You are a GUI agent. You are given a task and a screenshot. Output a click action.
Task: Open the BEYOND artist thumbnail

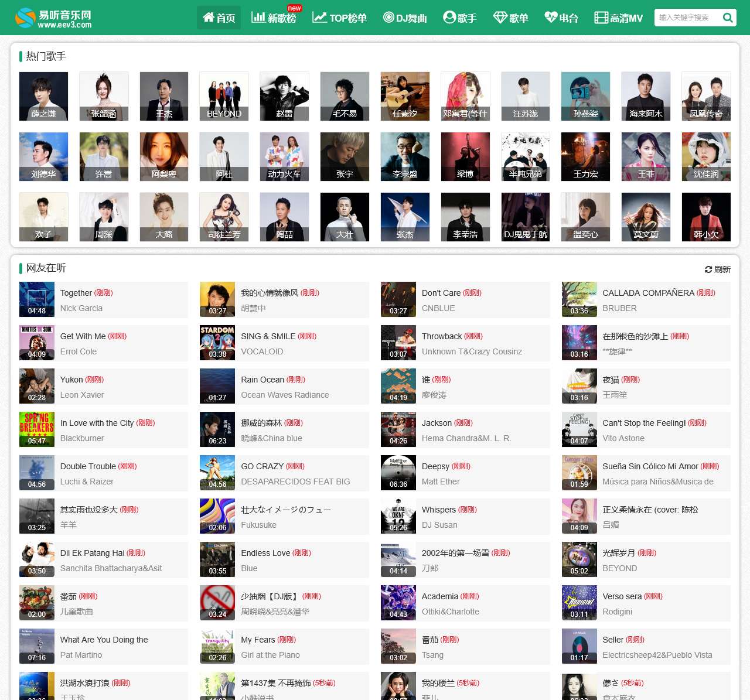224,96
